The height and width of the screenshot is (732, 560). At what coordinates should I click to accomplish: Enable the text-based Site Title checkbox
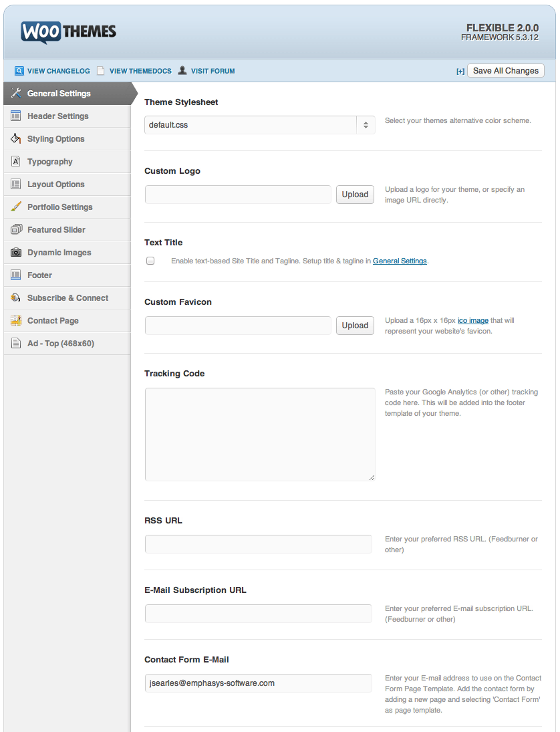[x=150, y=261]
